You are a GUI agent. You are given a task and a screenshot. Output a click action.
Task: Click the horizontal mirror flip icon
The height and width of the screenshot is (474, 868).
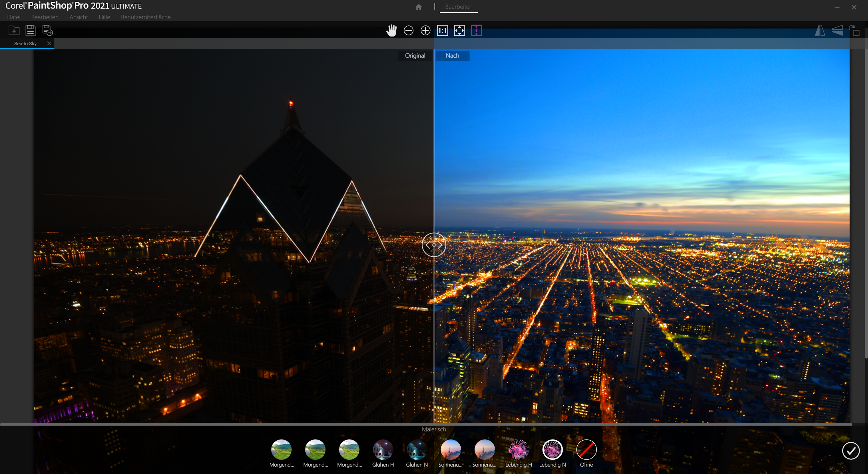820,31
